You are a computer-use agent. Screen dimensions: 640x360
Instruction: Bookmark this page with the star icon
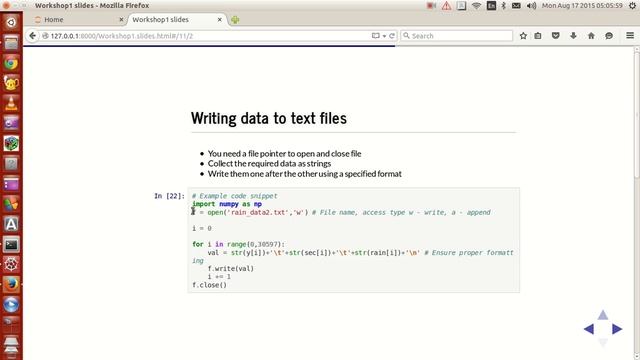point(523,36)
